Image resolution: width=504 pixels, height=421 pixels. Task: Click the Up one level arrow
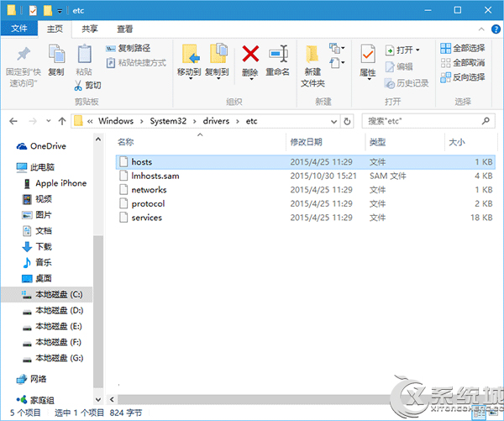click(62, 121)
